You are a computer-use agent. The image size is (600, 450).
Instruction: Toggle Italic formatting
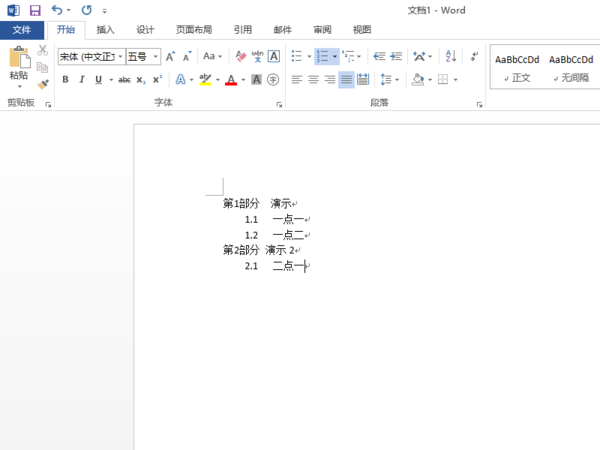[x=82, y=79]
